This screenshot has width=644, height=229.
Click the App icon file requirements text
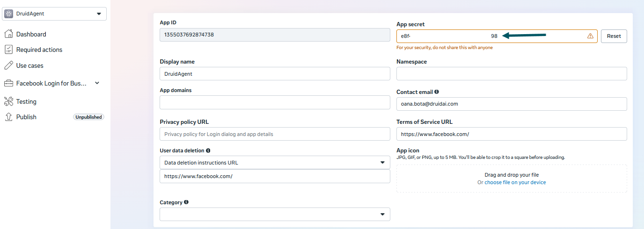pyautogui.click(x=481, y=157)
